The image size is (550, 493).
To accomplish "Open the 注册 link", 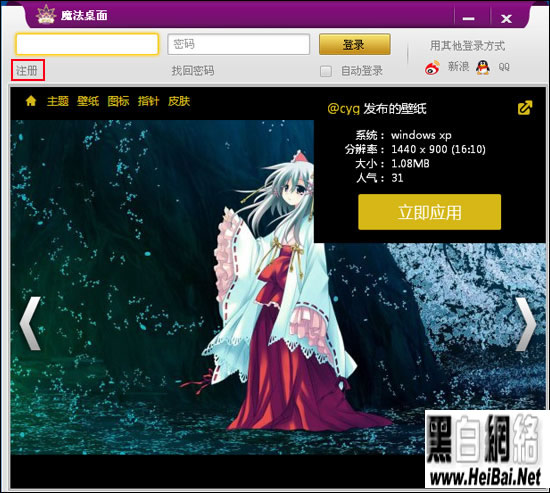I will (27, 71).
